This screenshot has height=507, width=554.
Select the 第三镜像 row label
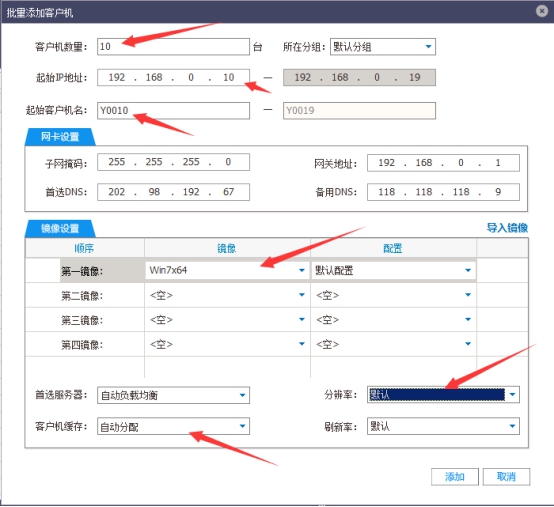click(82, 320)
